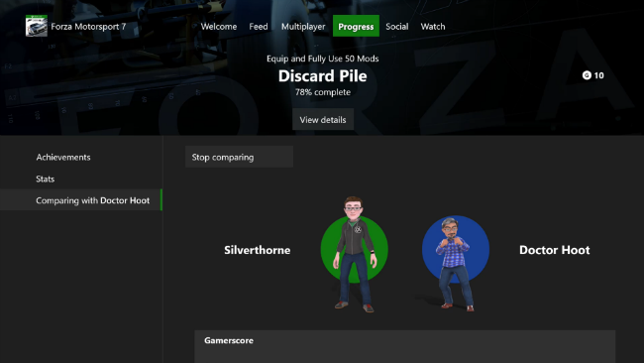This screenshot has height=363, width=644.
Task: Click the Stop comparing button
Action: point(239,157)
